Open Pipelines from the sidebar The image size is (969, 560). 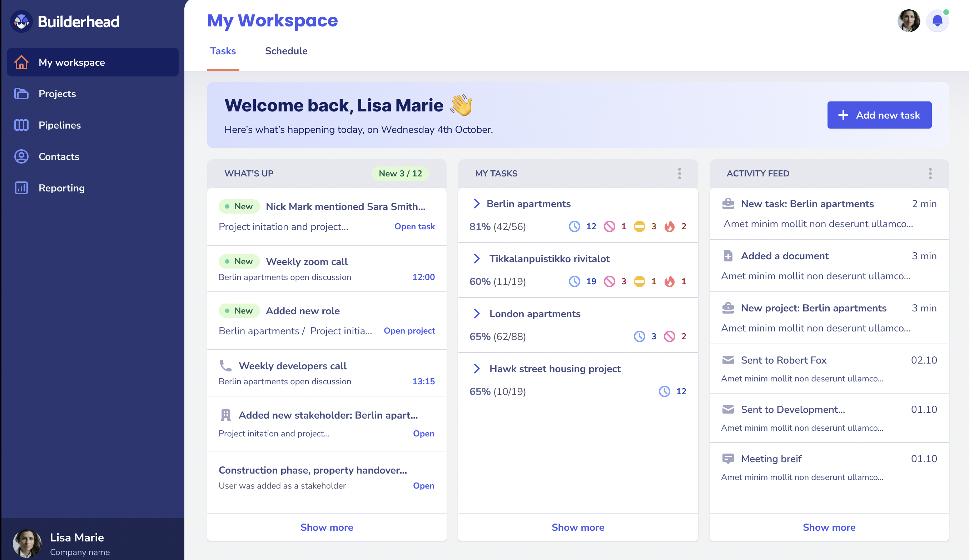59,125
